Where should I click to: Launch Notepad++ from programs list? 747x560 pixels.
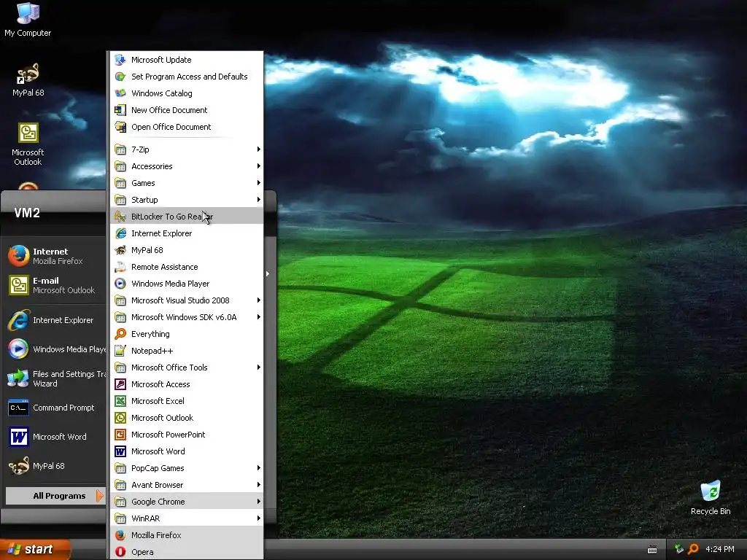(x=187, y=351)
